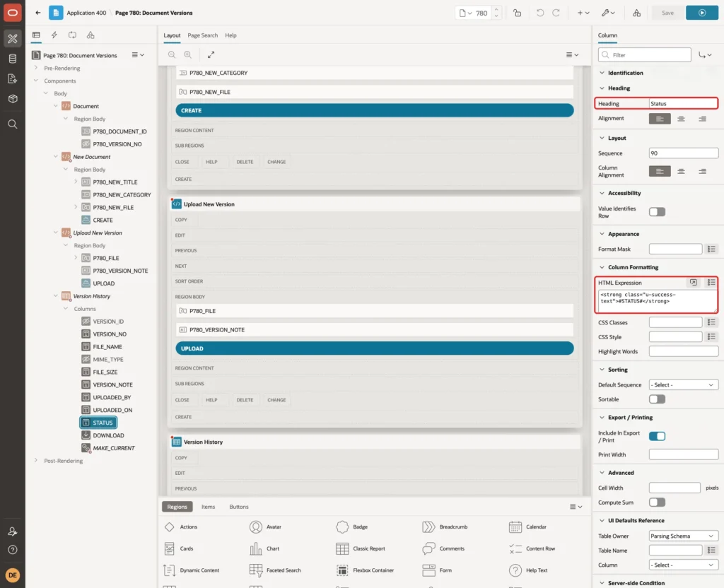Switch to the Help tab
Image resolution: width=724 pixels, height=588 pixels.
[x=230, y=35]
